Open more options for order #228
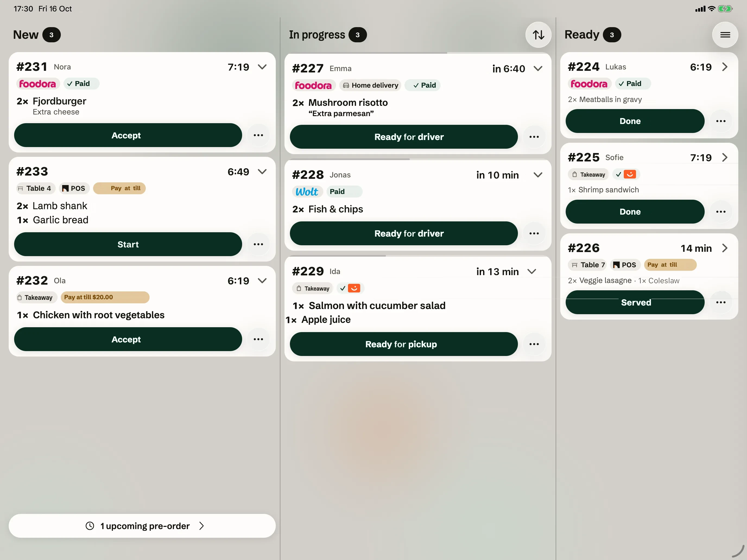The height and width of the screenshot is (560, 747). point(534,233)
